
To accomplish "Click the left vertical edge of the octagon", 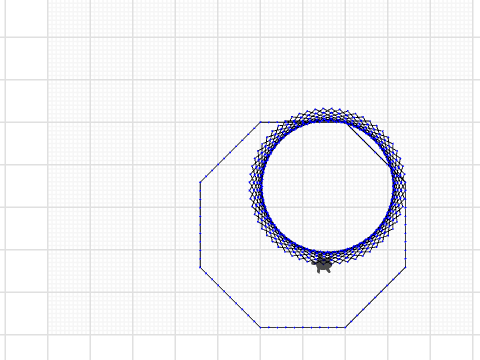I will click(x=200, y=224).
